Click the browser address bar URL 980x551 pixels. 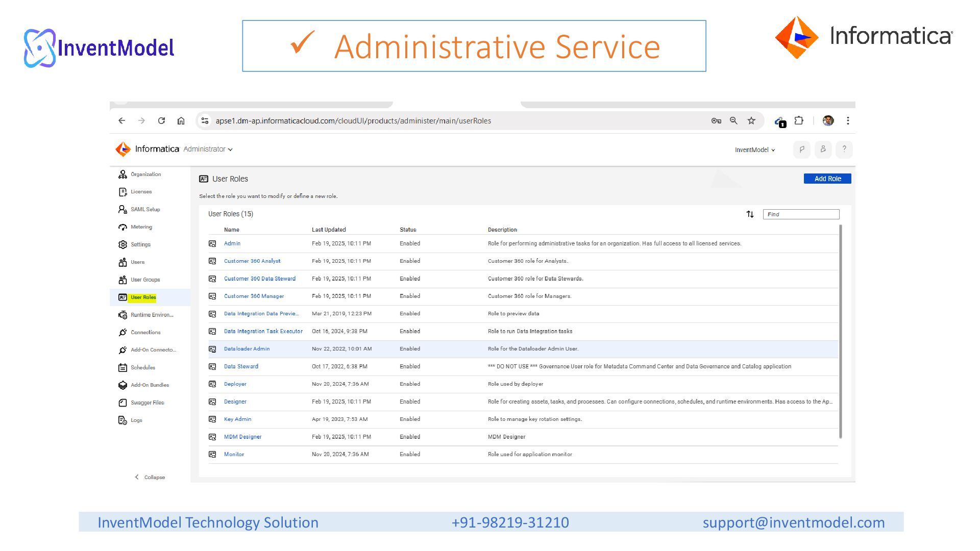pyautogui.click(x=353, y=121)
